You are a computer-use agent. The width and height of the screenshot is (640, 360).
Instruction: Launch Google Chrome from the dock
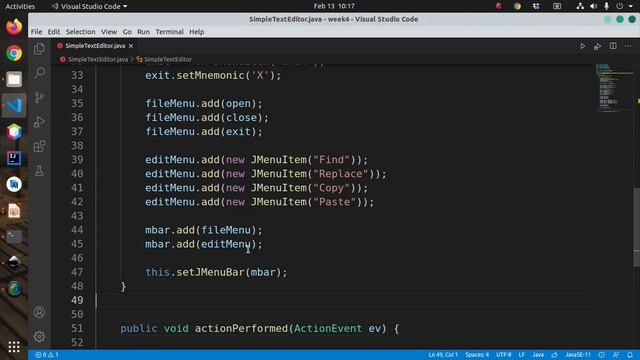coord(14,53)
